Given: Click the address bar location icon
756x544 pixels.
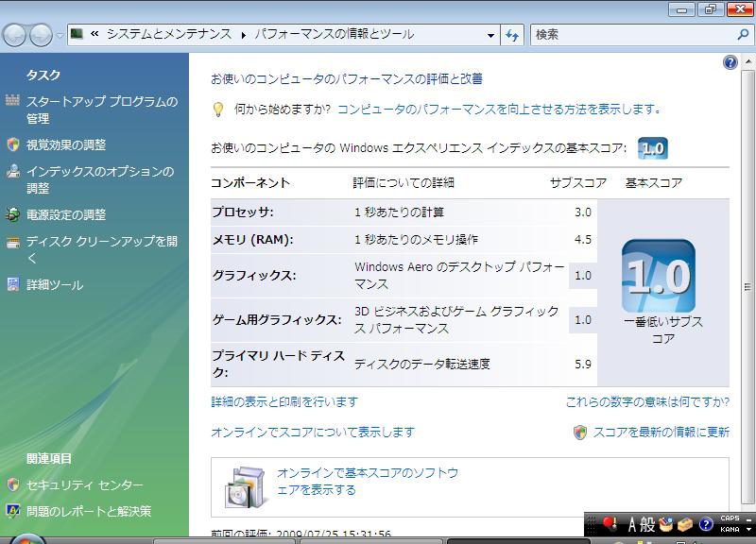Looking at the screenshot, I should (x=77, y=34).
